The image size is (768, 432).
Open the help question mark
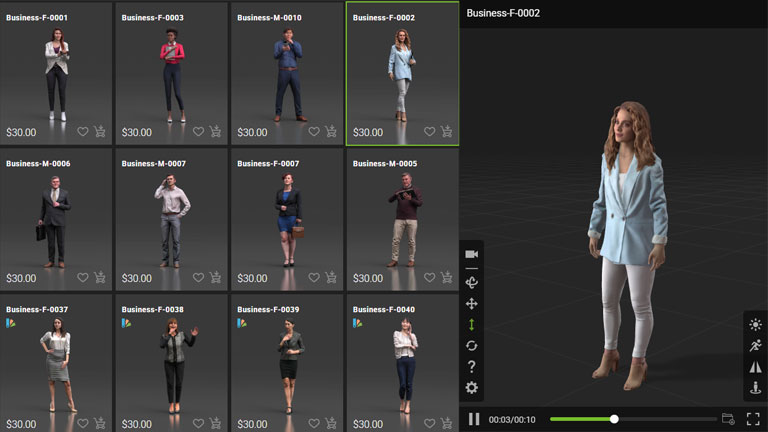(x=472, y=367)
